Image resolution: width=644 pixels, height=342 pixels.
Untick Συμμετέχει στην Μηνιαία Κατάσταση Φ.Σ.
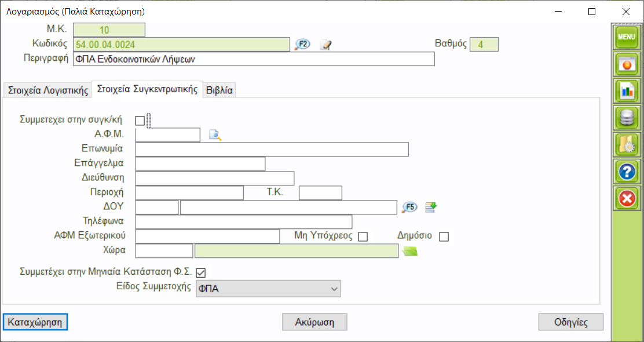[201, 272]
